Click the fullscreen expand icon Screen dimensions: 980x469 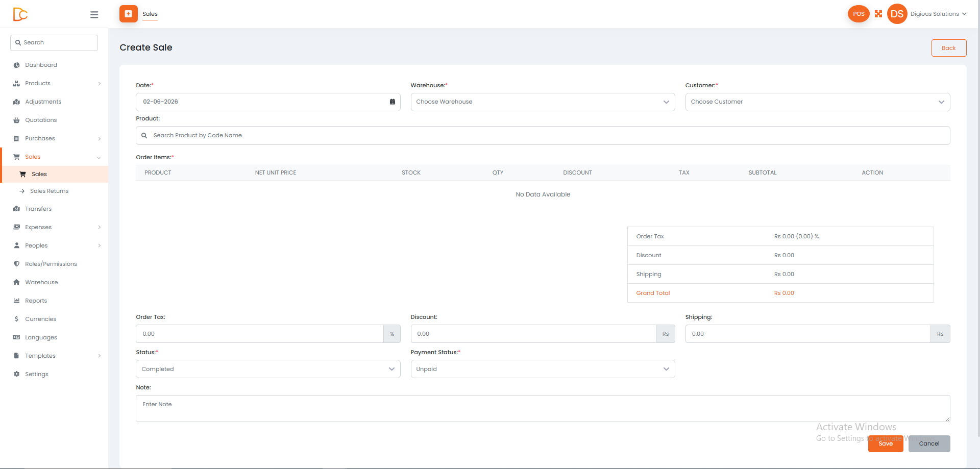pos(878,14)
